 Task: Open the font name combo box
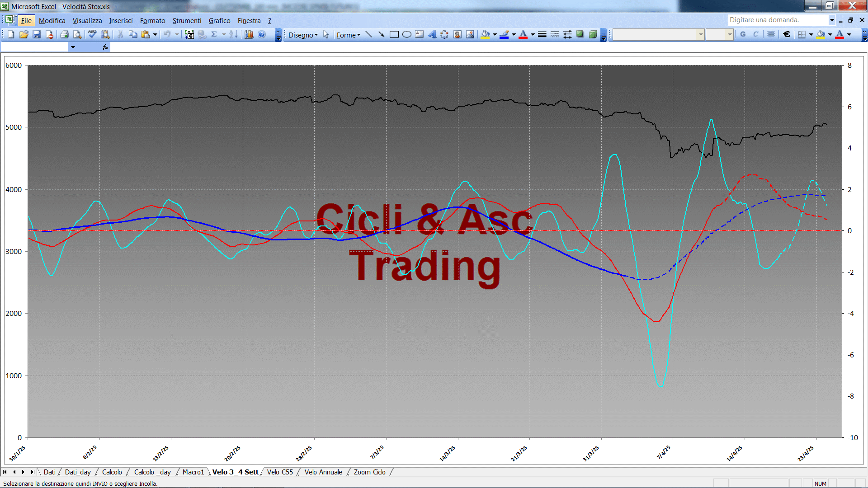click(x=659, y=34)
